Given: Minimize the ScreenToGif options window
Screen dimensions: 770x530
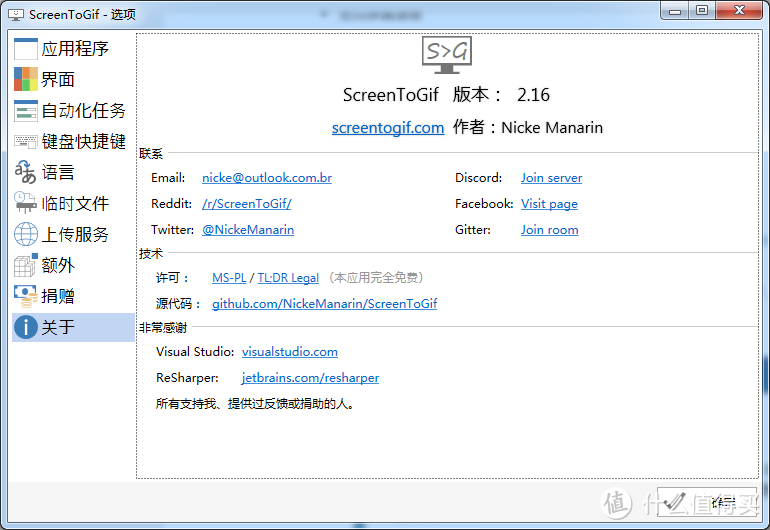Looking at the screenshot, I should pos(676,10).
